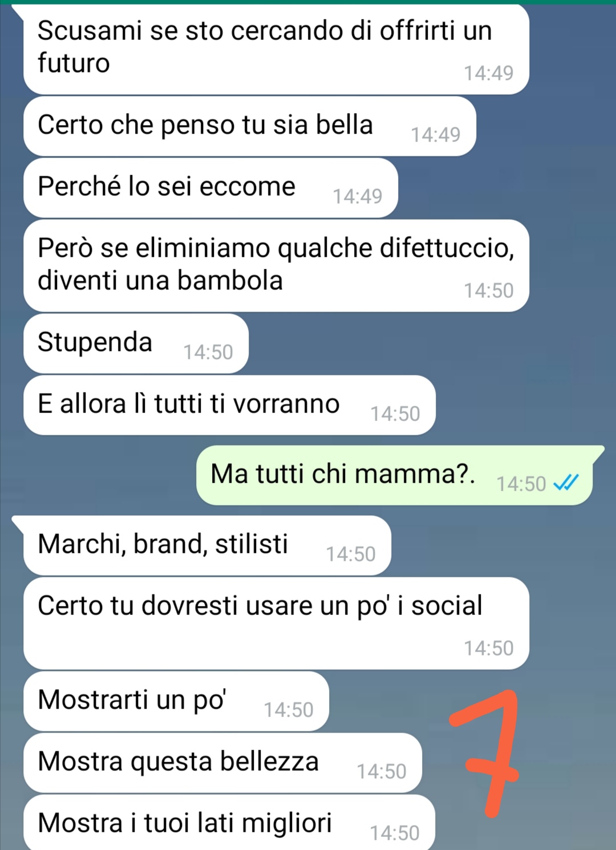Click the 14:49 timestamp on the first message

coord(488,73)
